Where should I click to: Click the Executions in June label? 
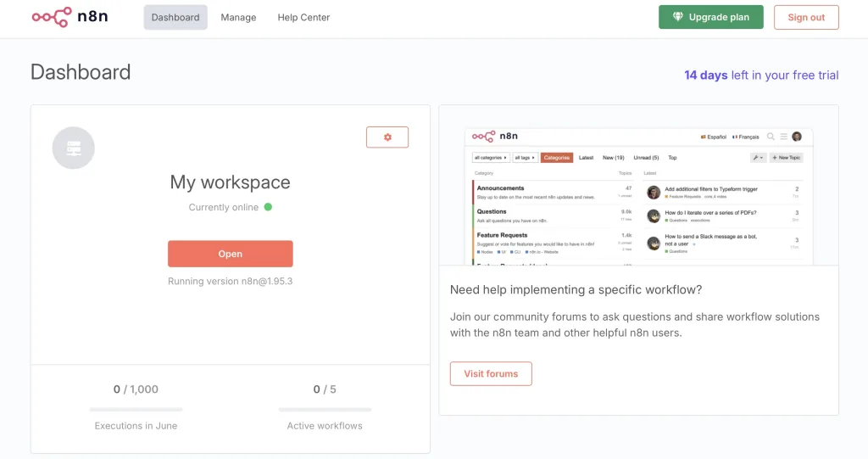point(136,426)
